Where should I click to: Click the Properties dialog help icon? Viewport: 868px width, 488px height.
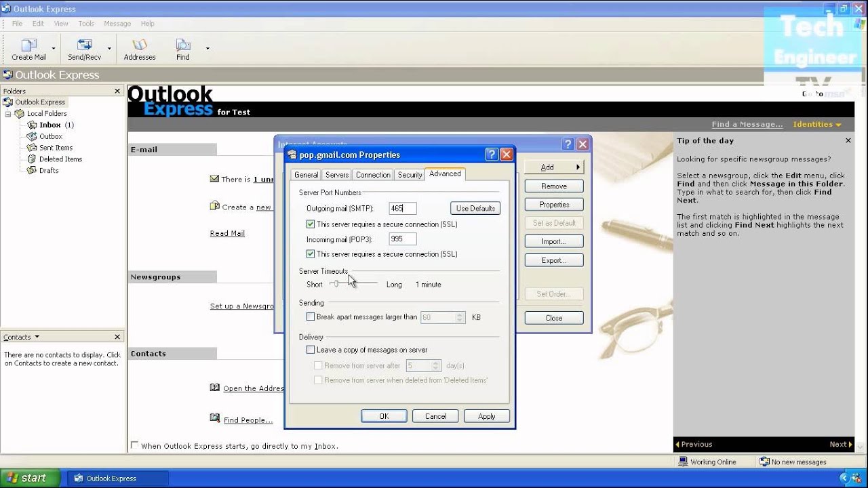(492, 155)
